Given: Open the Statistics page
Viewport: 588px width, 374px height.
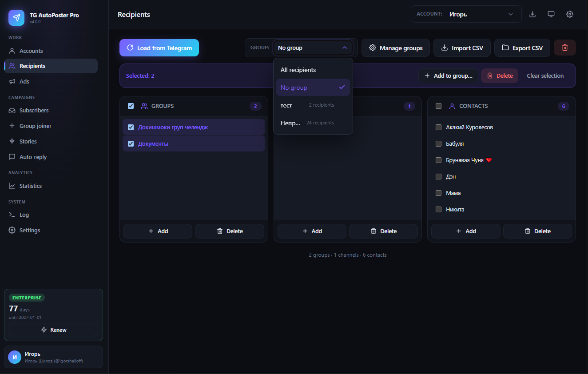Looking at the screenshot, I should click(51, 186).
